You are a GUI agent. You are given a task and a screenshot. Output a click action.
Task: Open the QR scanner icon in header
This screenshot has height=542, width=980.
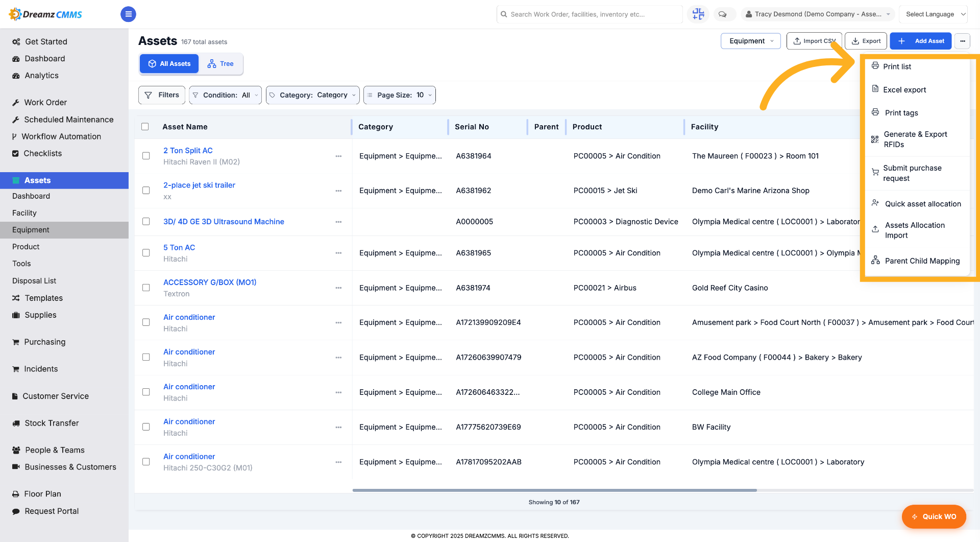[698, 14]
